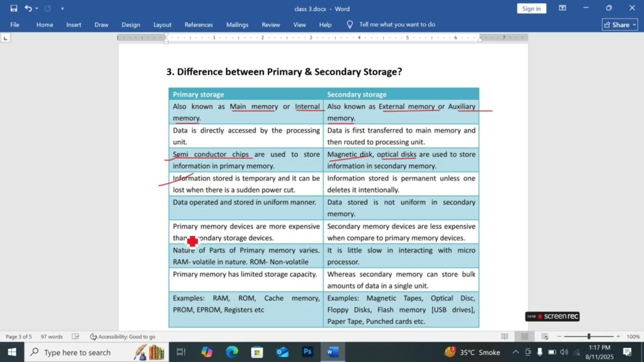Click Page 3 of 5 in status bar
The height and width of the screenshot is (362, 644).
pos(19,337)
